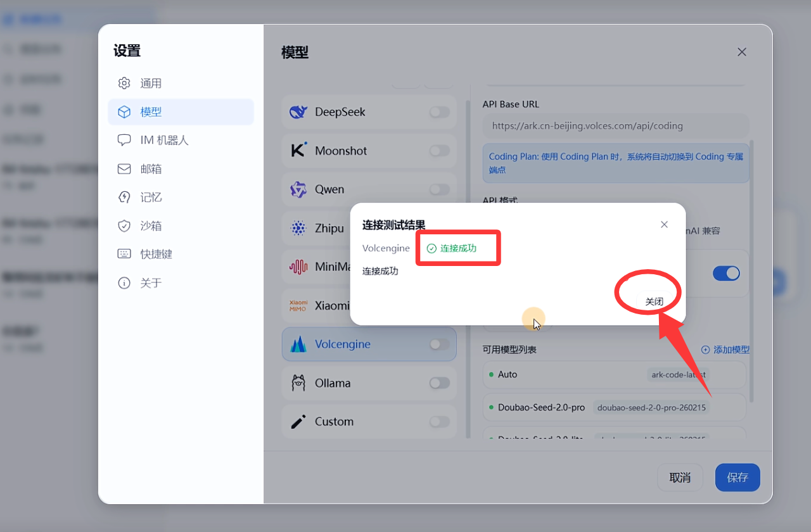Click the Custom provider pencil icon
The width and height of the screenshot is (811, 532).
[x=298, y=422]
